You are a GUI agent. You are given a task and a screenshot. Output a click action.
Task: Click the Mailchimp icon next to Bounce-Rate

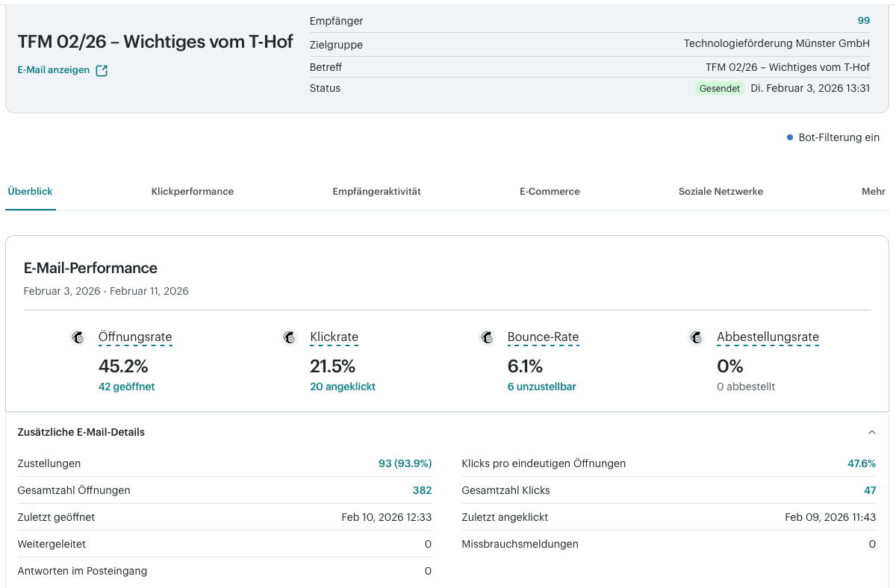487,337
